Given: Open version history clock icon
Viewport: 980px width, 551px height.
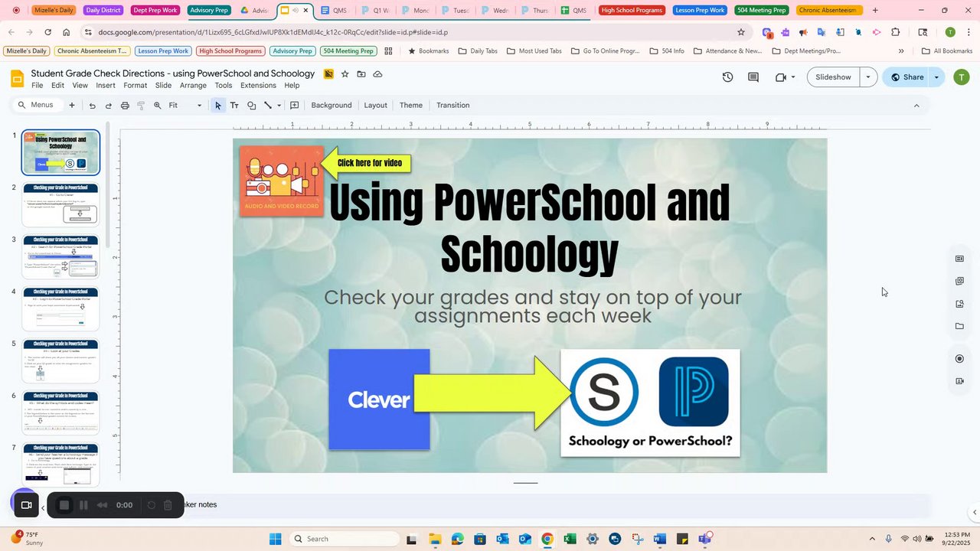Looking at the screenshot, I should click(727, 77).
